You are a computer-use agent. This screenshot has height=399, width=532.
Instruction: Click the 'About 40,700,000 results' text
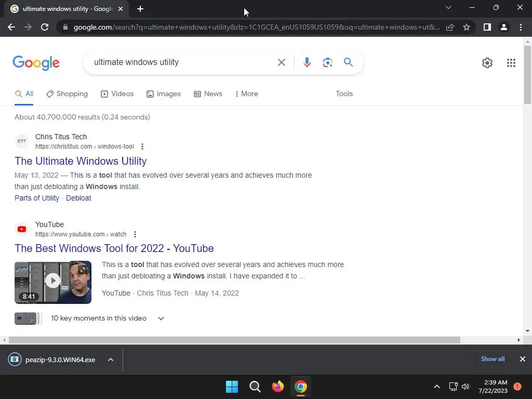tap(82, 117)
